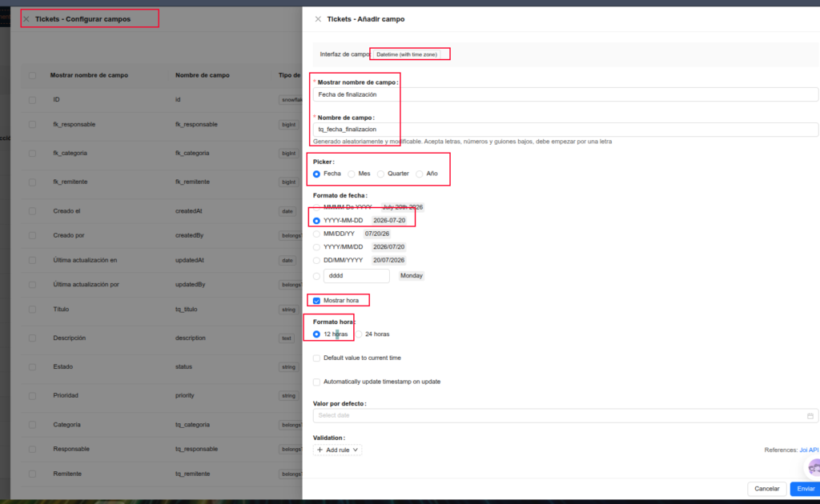The image size is (820, 504).
Task: Choose the MMMM Do YYYY date format
Action: pyautogui.click(x=316, y=207)
